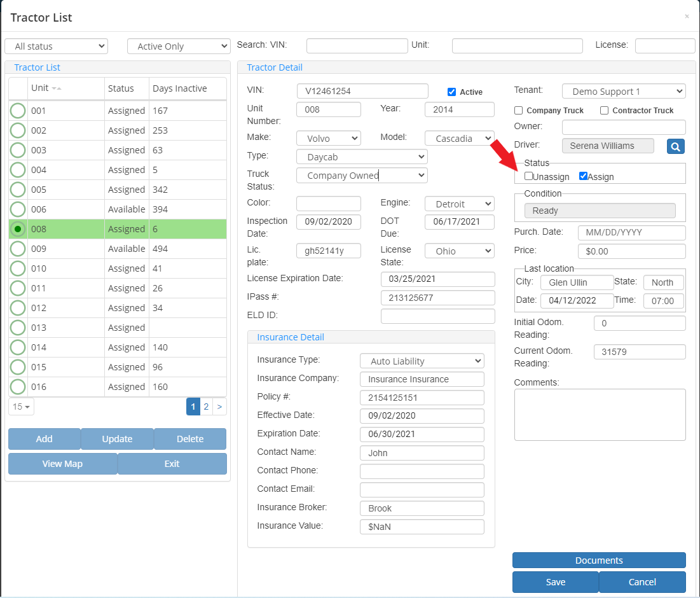Open the Model dropdown showing Cascadia
Image resolution: width=700 pixels, height=598 pixels.
pos(460,138)
